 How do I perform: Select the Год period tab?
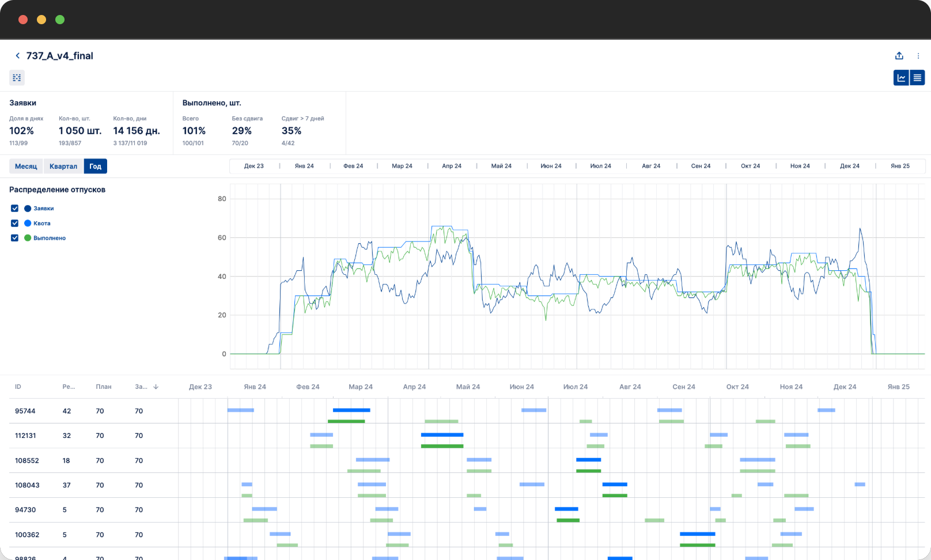(96, 166)
